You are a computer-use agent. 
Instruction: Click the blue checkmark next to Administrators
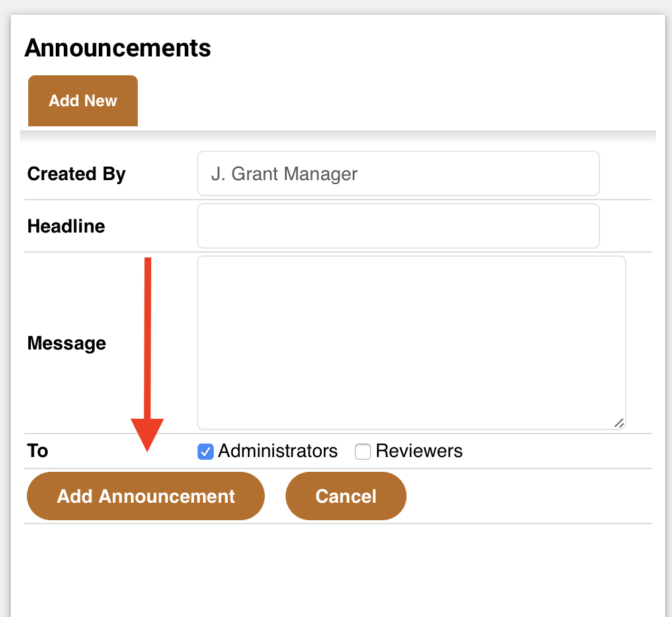click(205, 452)
